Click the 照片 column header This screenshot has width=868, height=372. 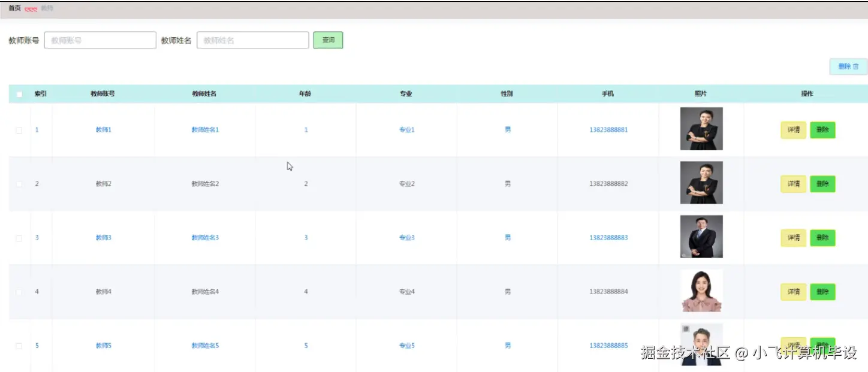click(701, 94)
